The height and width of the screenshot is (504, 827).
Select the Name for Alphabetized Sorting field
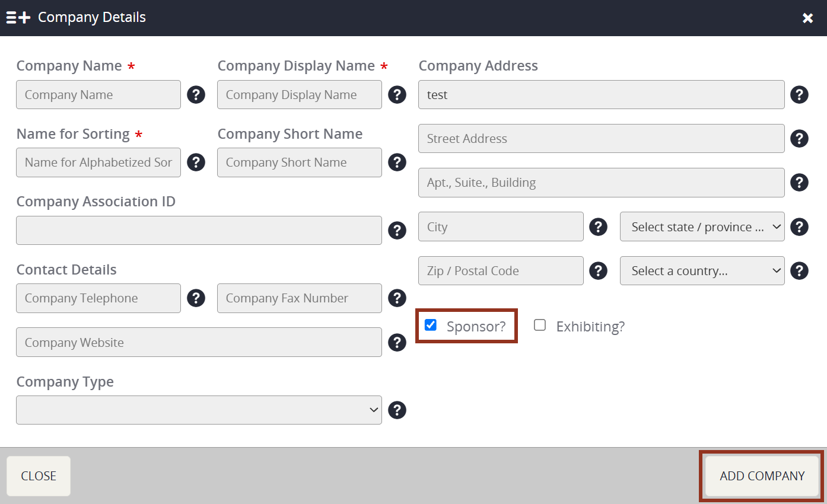click(x=98, y=162)
